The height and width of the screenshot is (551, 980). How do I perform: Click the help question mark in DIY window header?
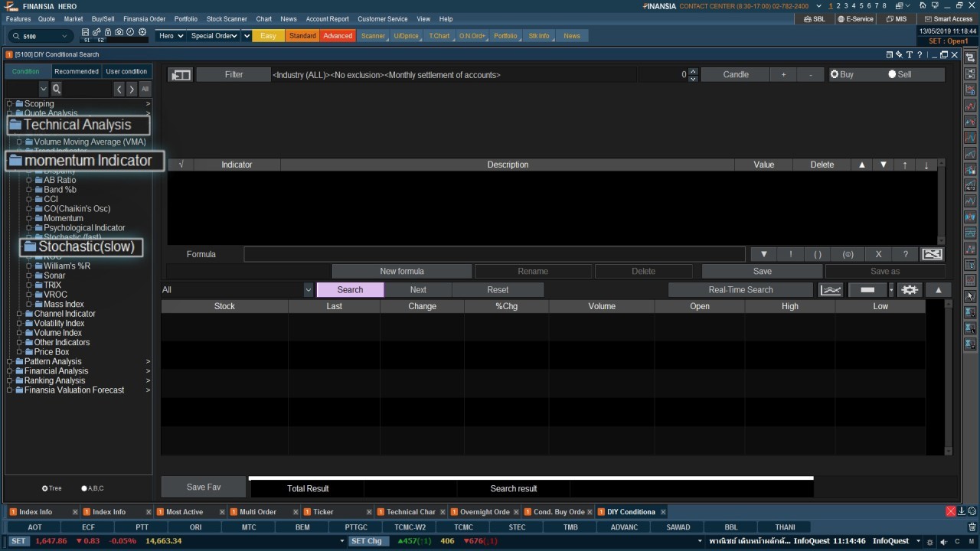point(920,55)
